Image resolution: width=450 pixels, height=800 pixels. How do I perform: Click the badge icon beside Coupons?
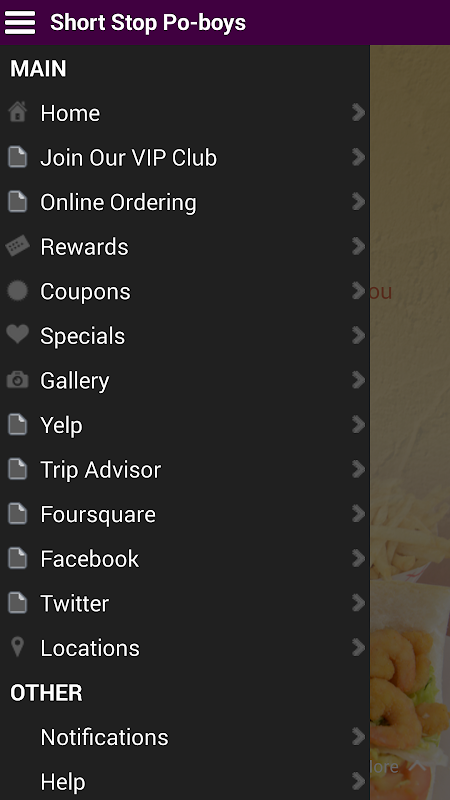(17, 291)
